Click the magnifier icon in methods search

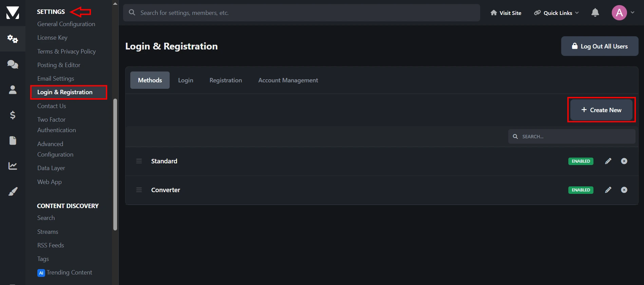tap(515, 136)
